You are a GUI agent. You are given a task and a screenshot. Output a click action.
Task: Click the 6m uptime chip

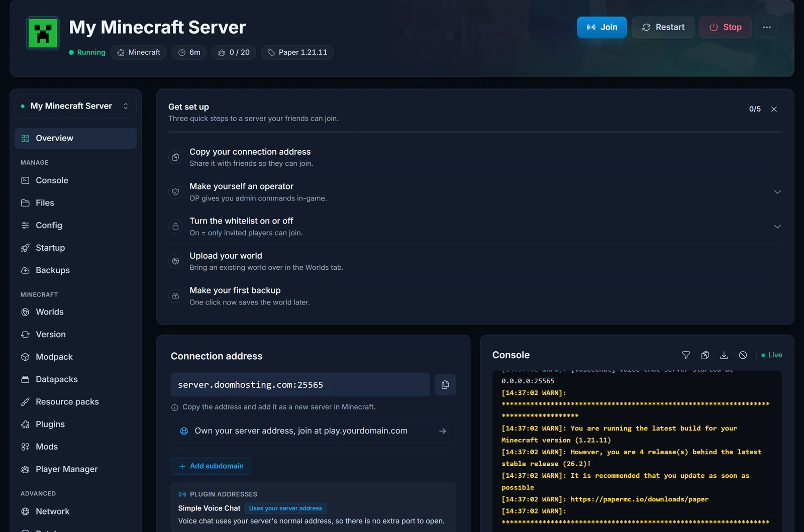point(189,52)
